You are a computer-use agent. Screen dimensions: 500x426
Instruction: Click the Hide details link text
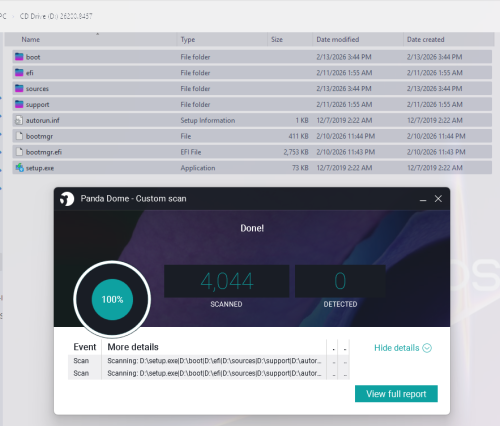[397, 348]
